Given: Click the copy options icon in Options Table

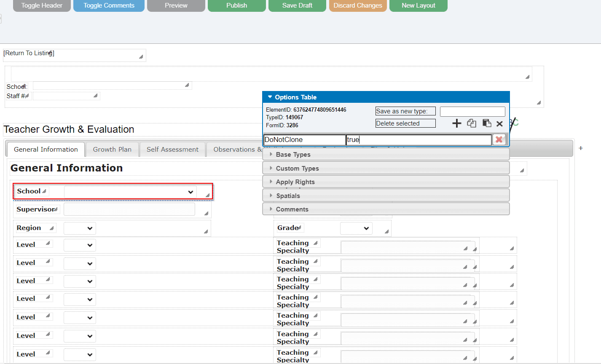Looking at the screenshot, I should click(x=472, y=123).
